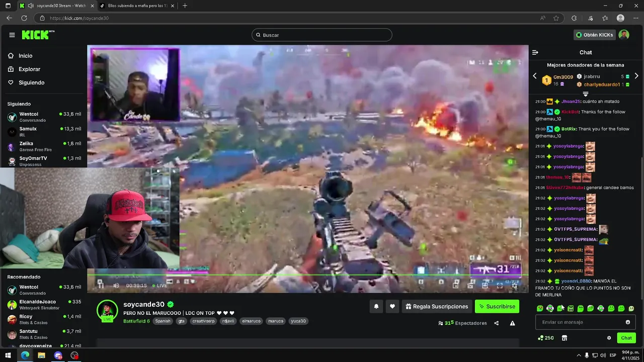Open File Explorer from the taskbar
The width and height of the screenshot is (644, 362).
click(x=42, y=355)
